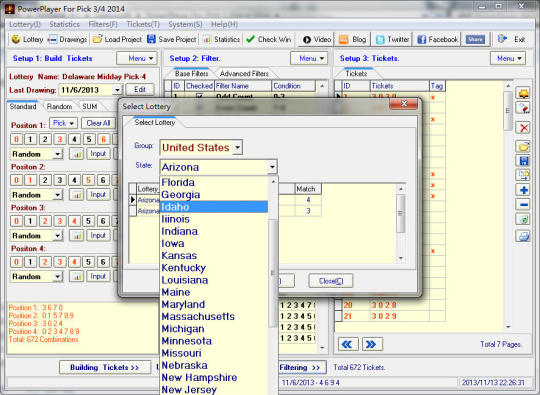Toggle digit 6 in Position 4
The width and height of the screenshot is (540, 395).
point(103,262)
